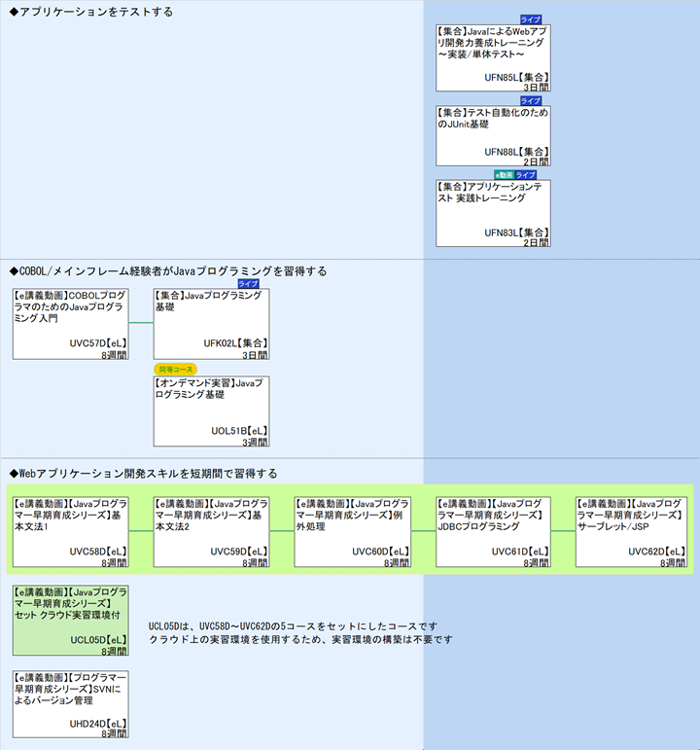This screenshot has width=700, height=750.
Task: Open set course UCL05D with cloud environment
Action: pos(71,621)
